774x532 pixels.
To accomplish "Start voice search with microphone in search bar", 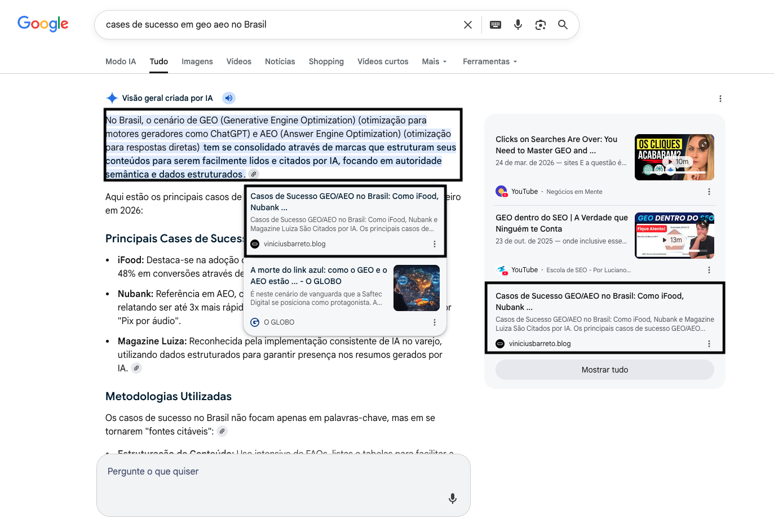I will click(518, 25).
